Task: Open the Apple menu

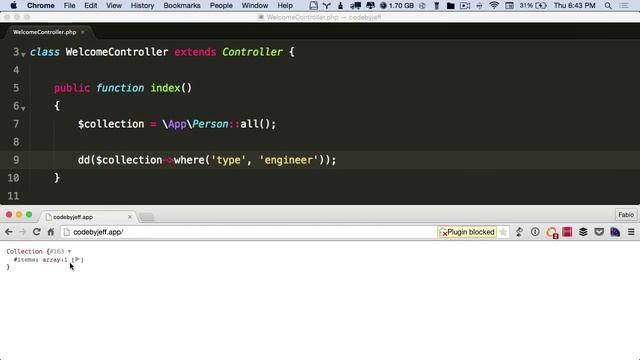Action: 13,6
